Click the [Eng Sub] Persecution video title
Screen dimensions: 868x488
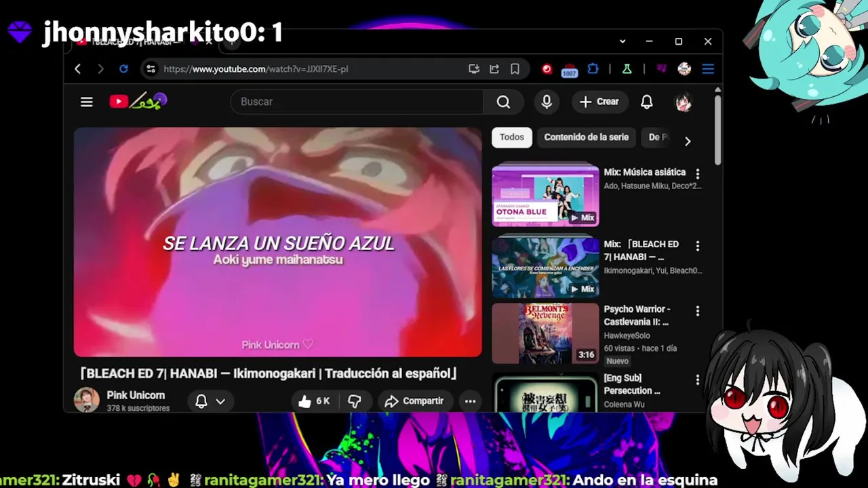(x=632, y=384)
